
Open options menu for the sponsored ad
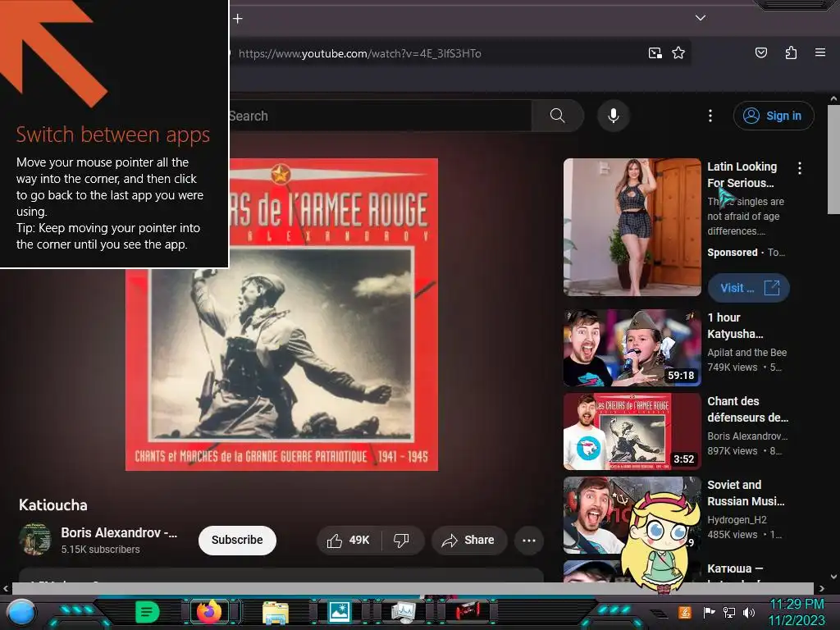[x=800, y=168]
